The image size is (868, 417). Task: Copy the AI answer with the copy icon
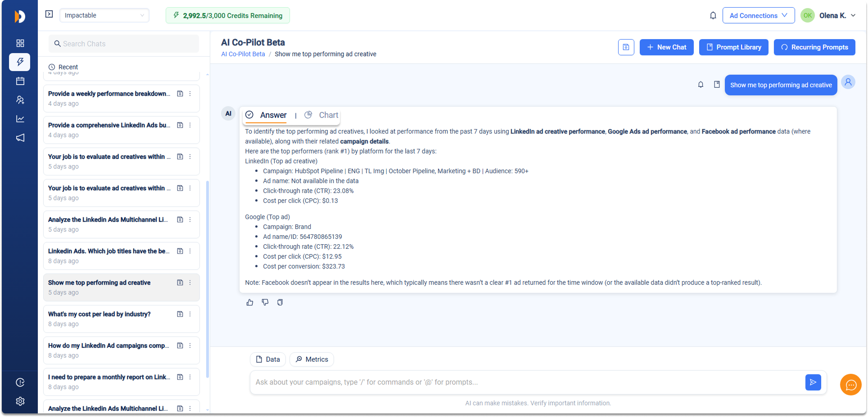tap(280, 302)
